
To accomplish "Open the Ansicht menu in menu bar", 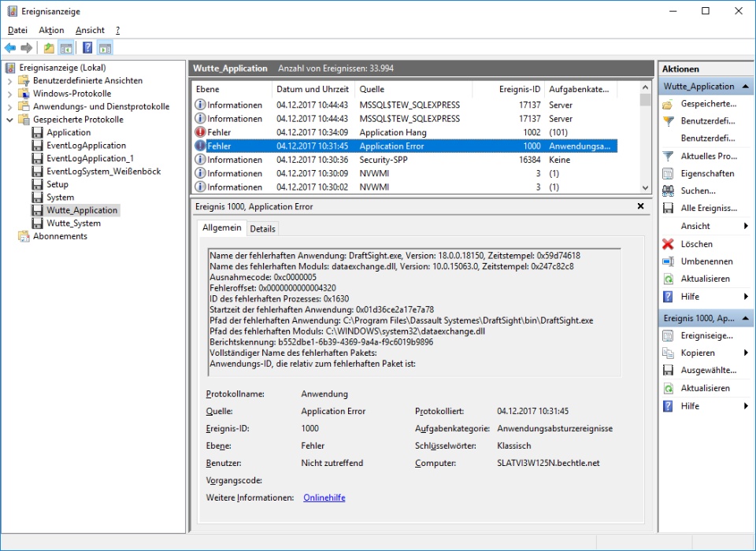I will (x=90, y=30).
